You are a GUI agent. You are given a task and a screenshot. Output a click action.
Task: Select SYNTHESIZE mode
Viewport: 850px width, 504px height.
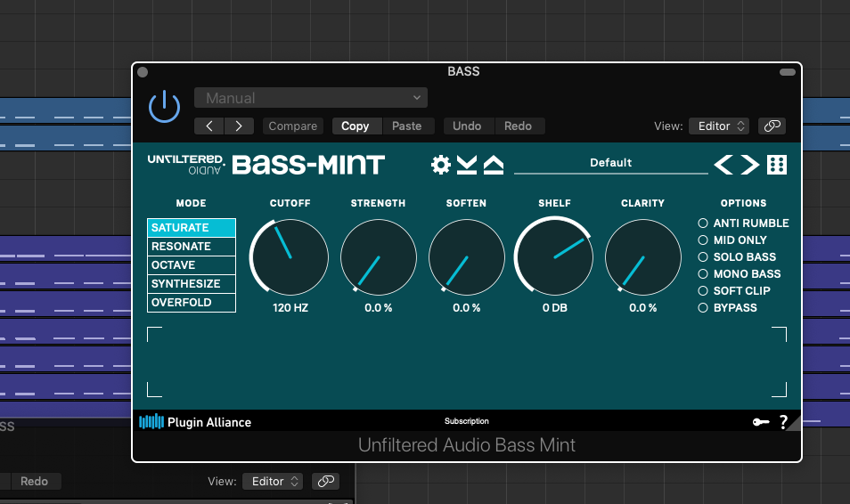192,284
